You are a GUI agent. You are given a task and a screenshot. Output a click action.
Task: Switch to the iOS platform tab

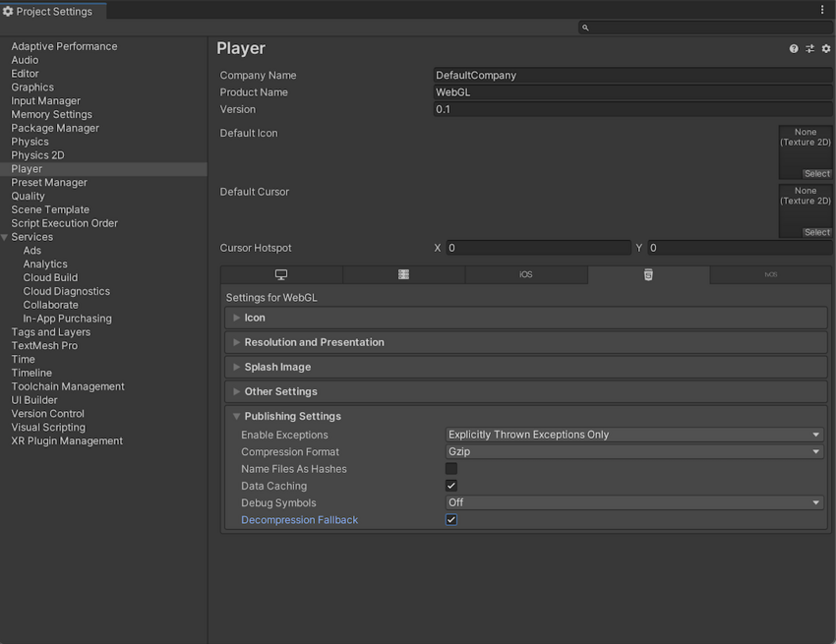(x=526, y=274)
